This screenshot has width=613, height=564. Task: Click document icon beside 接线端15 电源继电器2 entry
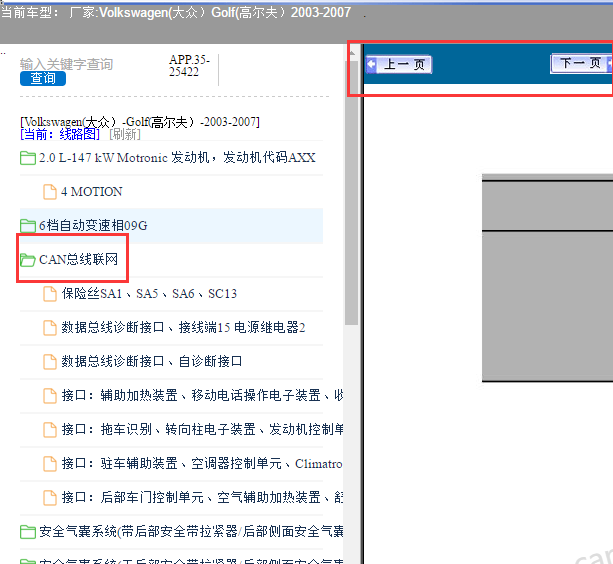(x=50, y=328)
